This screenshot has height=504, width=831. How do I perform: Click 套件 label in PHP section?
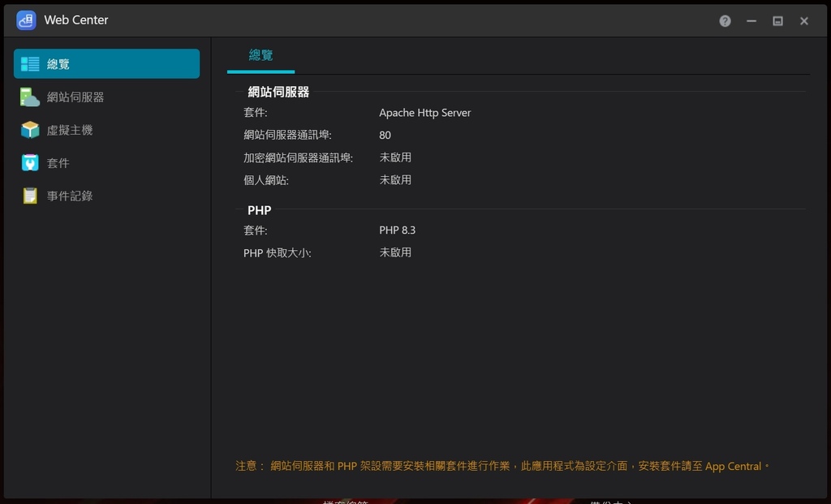tap(256, 230)
